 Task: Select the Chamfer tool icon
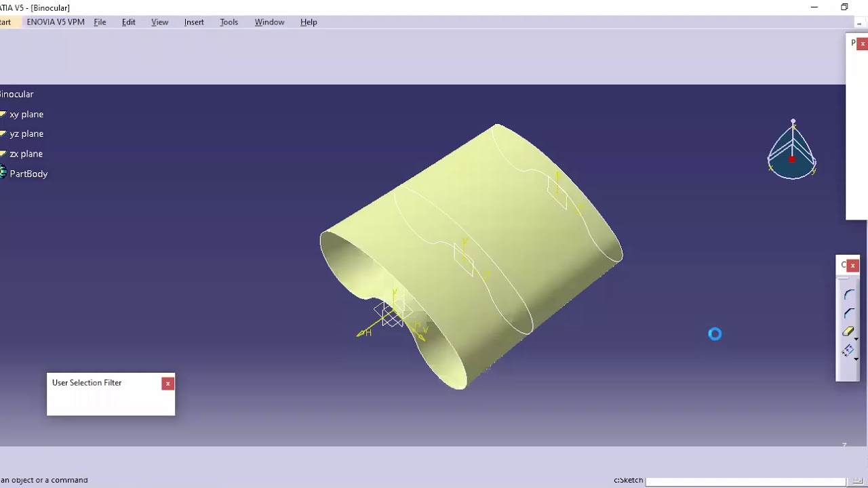tap(848, 313)
